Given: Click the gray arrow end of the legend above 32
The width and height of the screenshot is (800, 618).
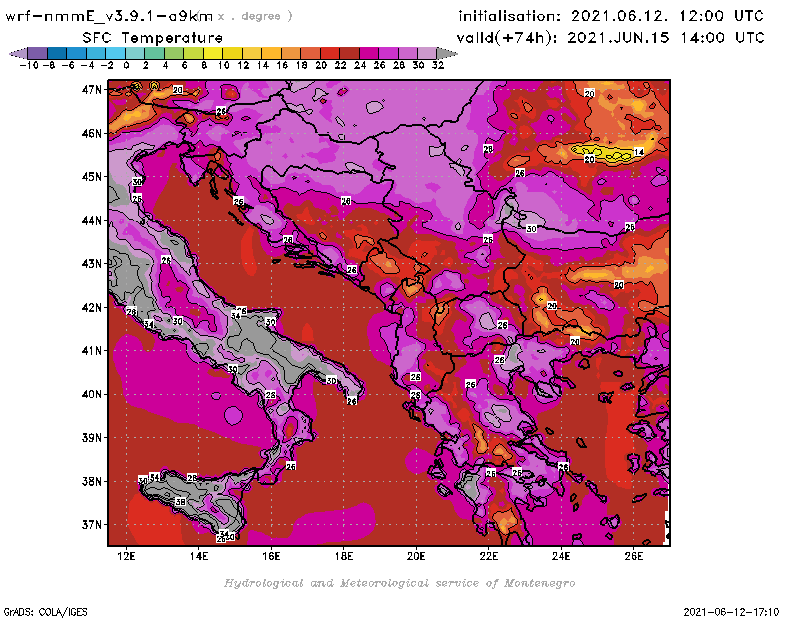Looking at the screenshot, I should pyautogui.click(x=447, y=54).
